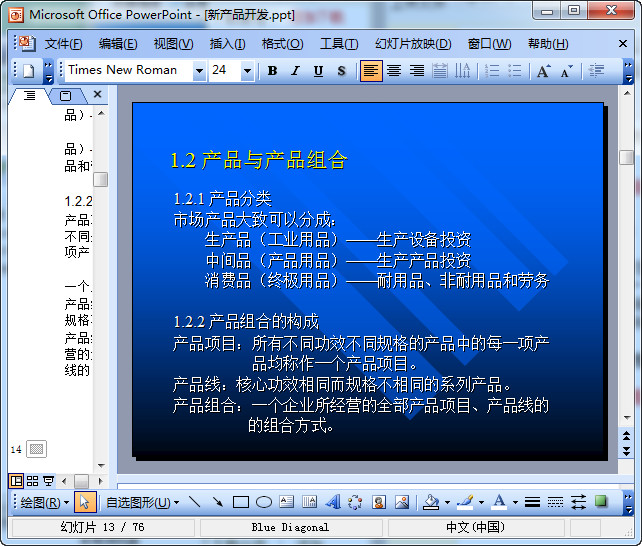Choose Line Style
642x546 pixels.
click(x=532, y=502)
